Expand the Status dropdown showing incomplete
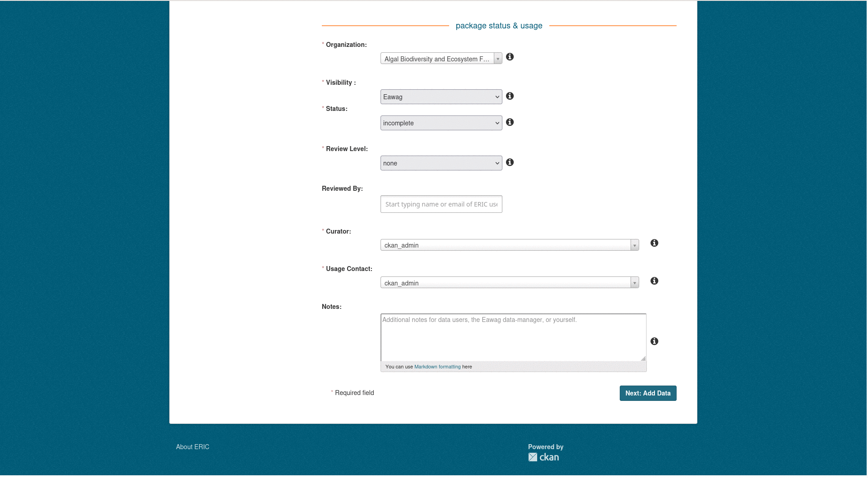The height and width of the screenshot is (478, 868). pyautogui.click(x=441, y=123)
